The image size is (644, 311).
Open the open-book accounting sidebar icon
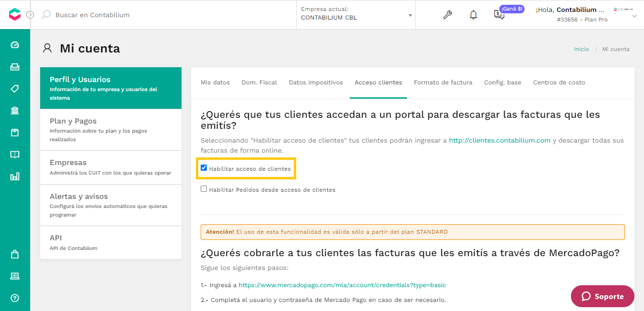pos(15,155)
